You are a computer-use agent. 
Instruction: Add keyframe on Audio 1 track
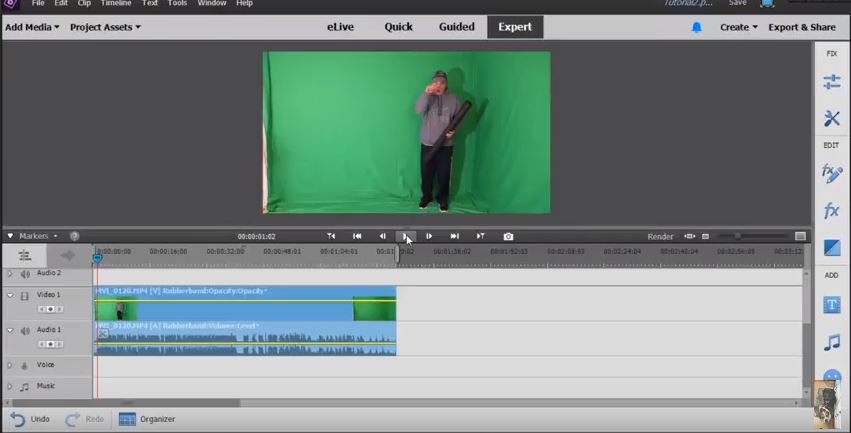[x=50, y=344]
